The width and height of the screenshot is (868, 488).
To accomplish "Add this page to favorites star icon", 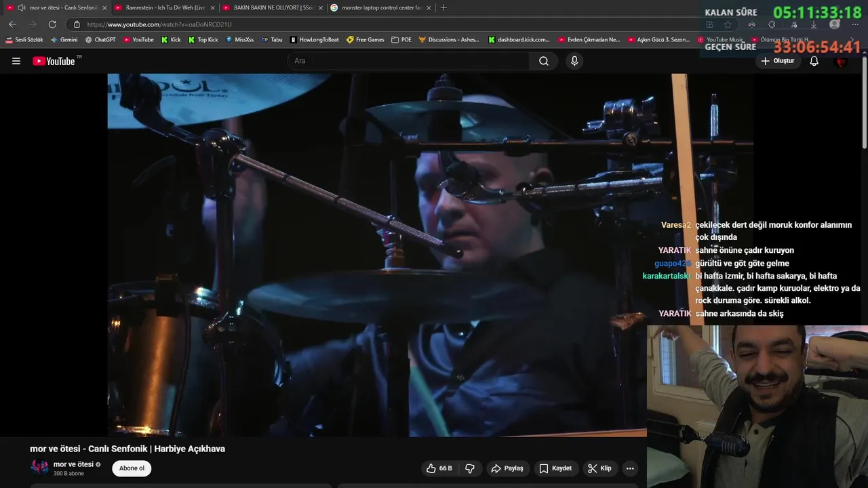I will (728, 24).
